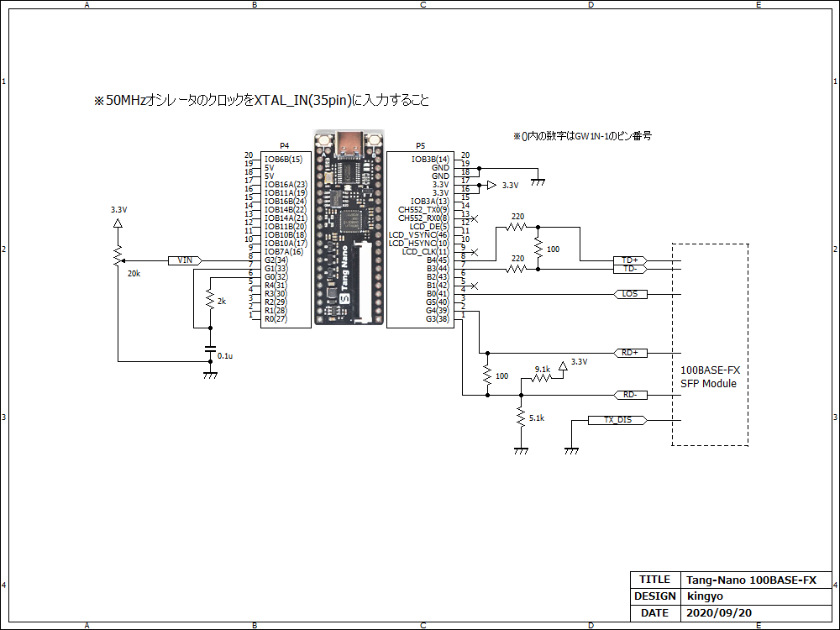Viewport: 840px width, 630px height.
Task: Click the 3.3V power symbol near the 9.1k resistor
Action: [x=563, y=366]
